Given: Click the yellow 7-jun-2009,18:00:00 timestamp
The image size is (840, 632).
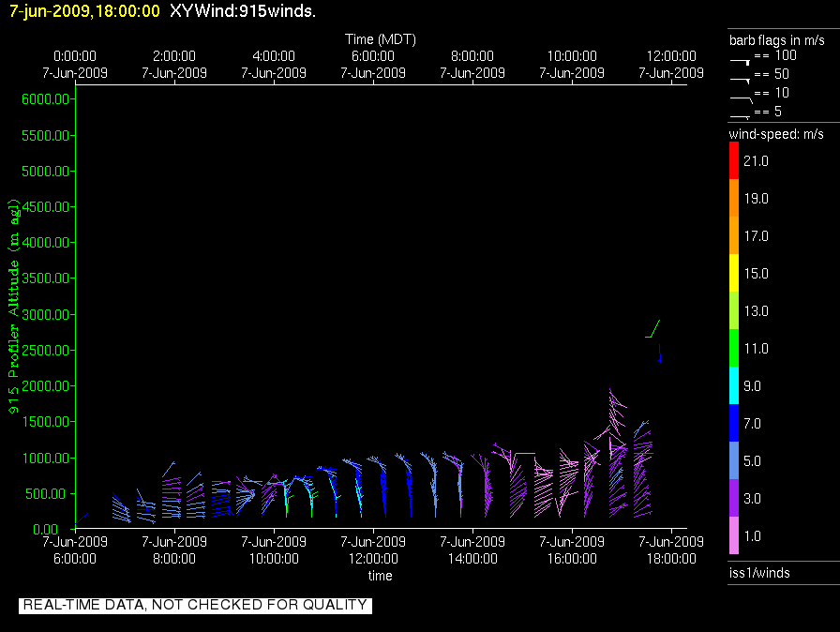Looking at the screenshot, I should (x=84, y=11).
